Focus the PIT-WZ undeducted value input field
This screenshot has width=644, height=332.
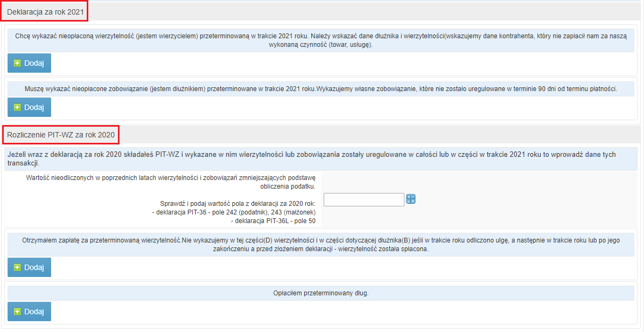(364, 200)
